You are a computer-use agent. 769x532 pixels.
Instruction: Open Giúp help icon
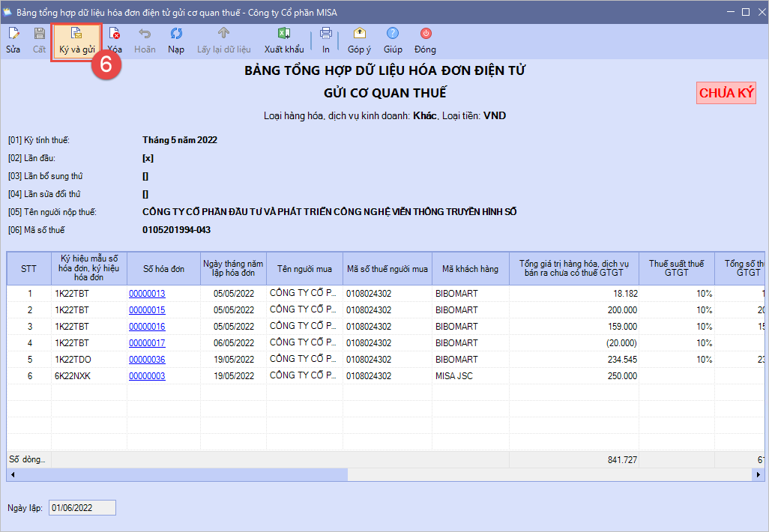[x=393, y=40]
